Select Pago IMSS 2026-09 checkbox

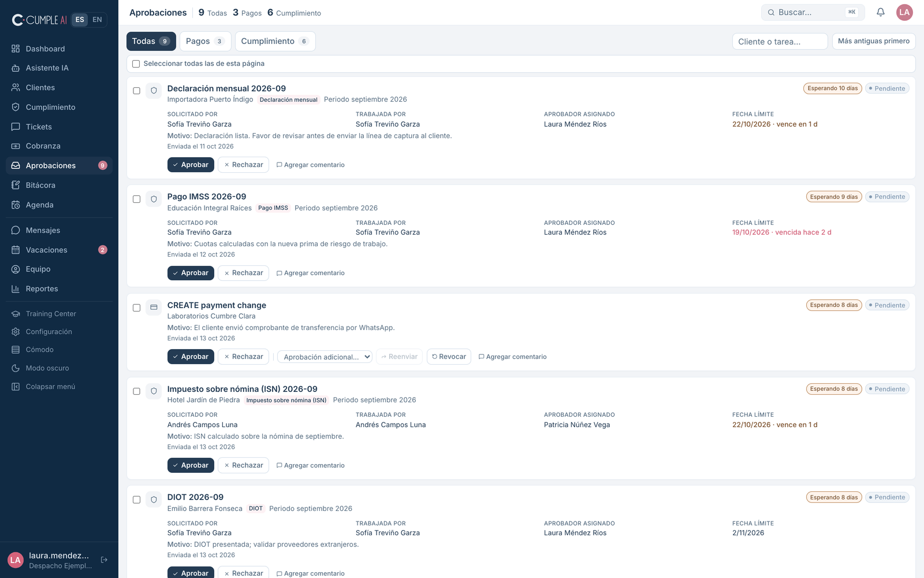coord(137,199)
